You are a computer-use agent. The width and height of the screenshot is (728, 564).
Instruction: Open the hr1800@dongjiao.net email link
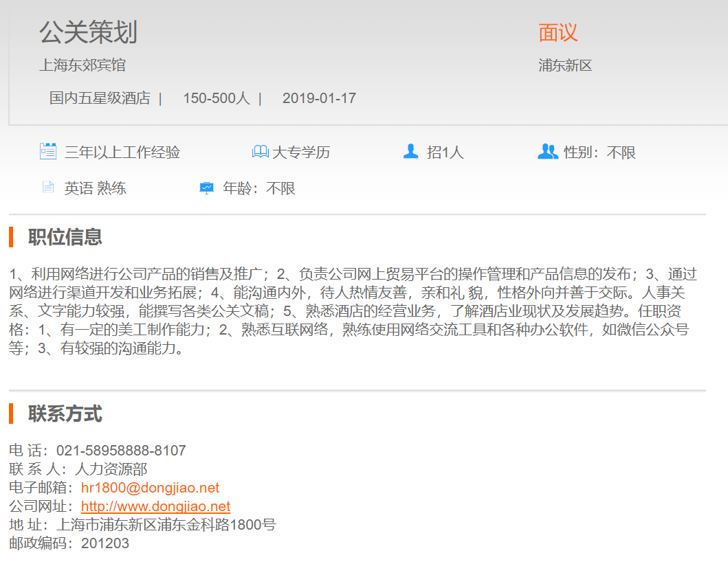tap(150, 488)
